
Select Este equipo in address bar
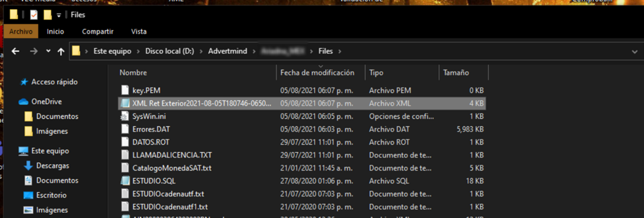(x=112, y=51)
